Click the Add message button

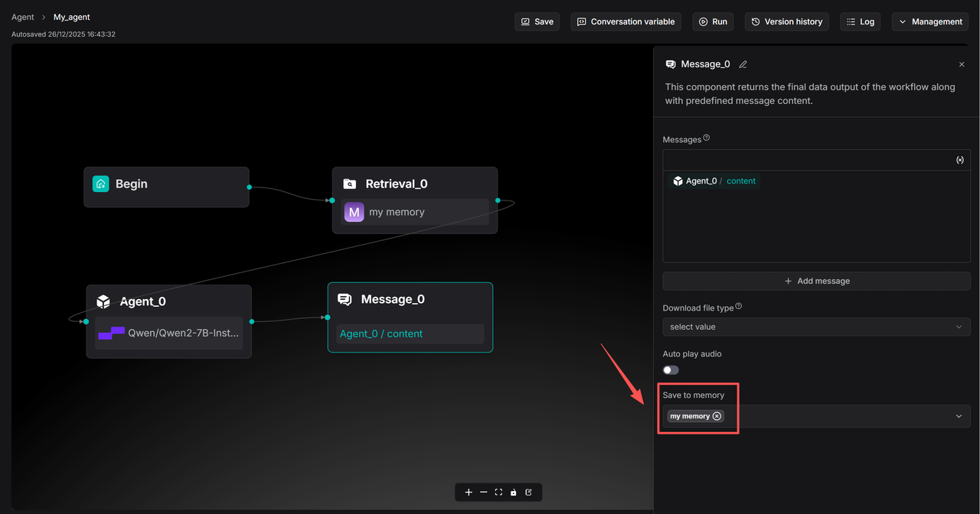(x=816, y=281)
